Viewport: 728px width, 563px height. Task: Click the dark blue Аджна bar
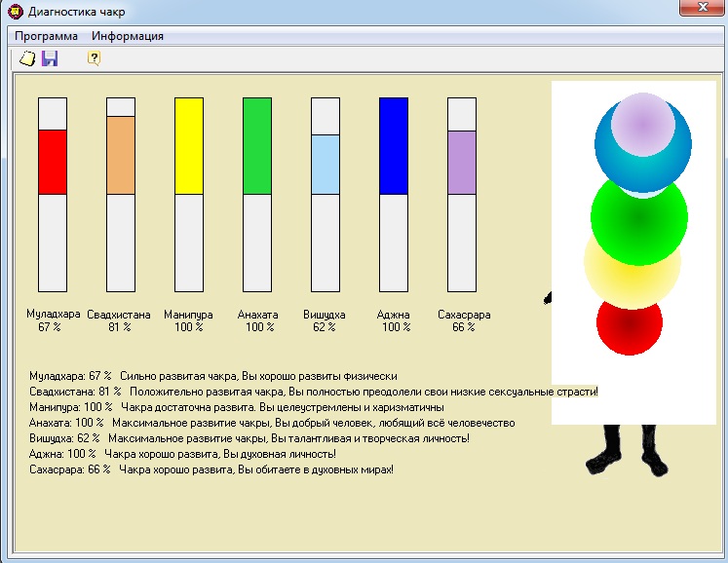coord(394,146)
